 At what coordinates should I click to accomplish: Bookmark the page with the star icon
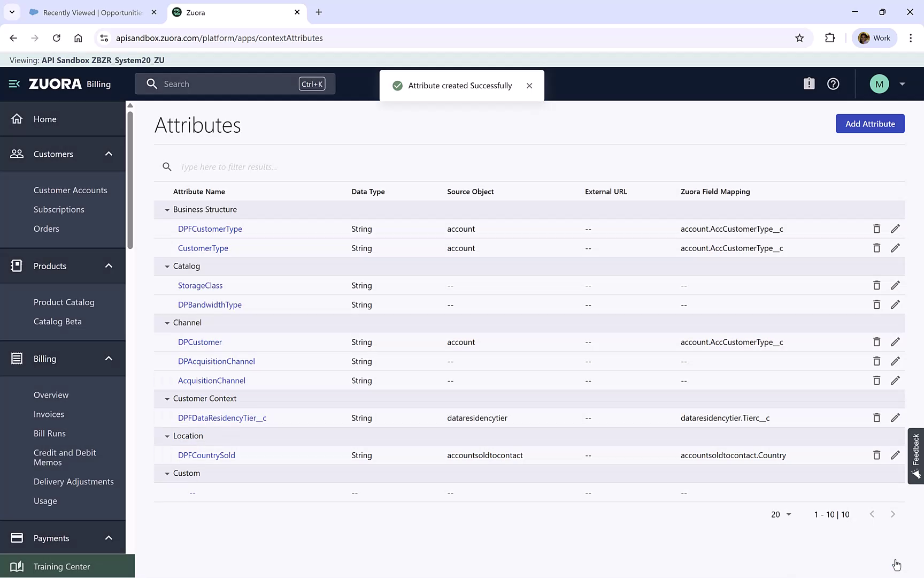click(800, 38)
